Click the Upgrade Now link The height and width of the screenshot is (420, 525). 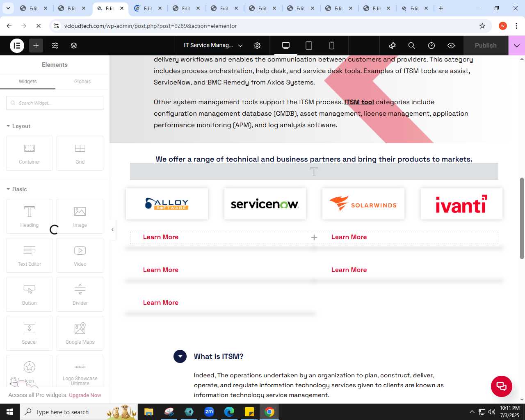coord(85,395)
